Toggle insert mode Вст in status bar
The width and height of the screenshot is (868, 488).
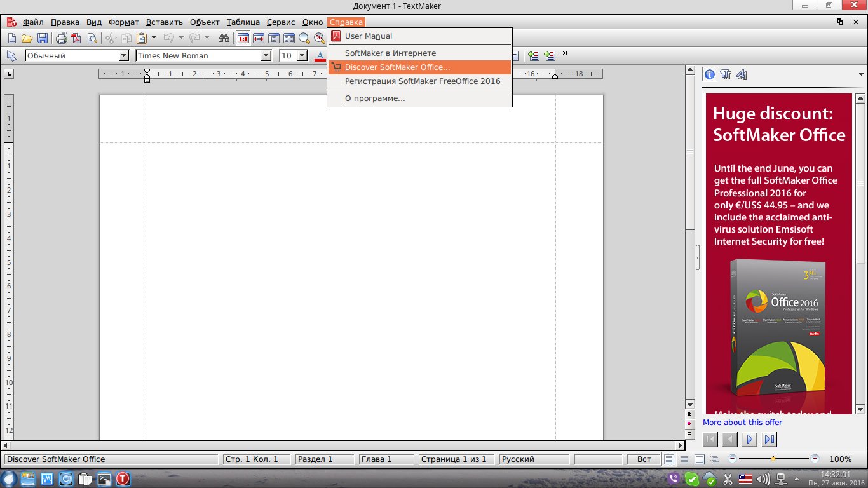tap(643, 459)
